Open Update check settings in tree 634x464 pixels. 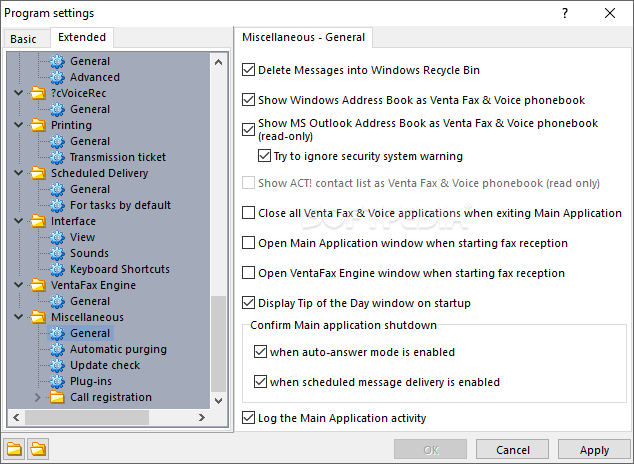point(105,365)
